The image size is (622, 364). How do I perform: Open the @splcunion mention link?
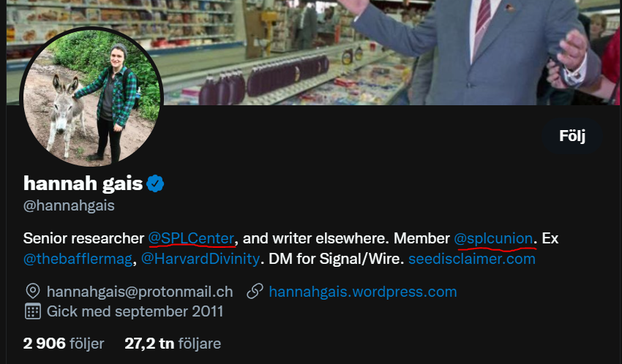[493, 238]
